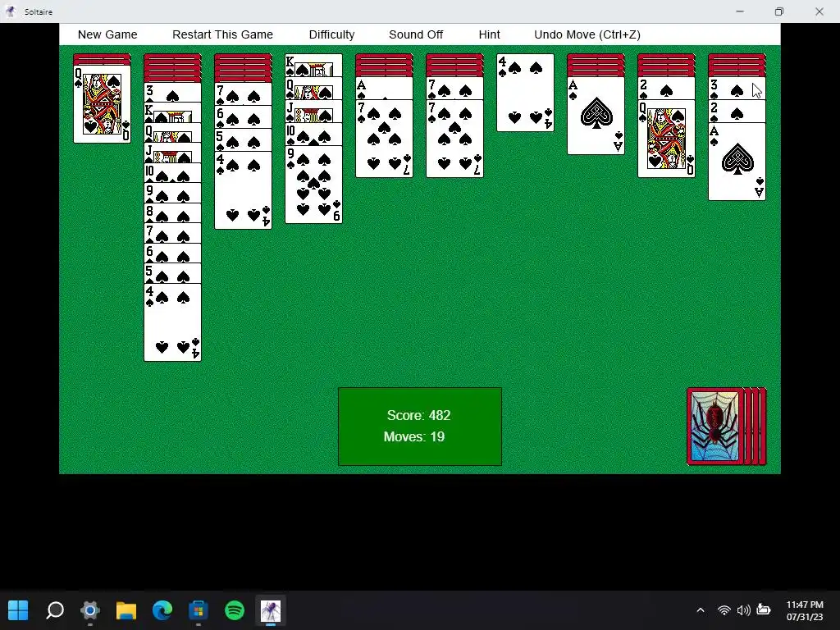
Task: Click the 6 of spades in third column
Action: coord(243,116)
